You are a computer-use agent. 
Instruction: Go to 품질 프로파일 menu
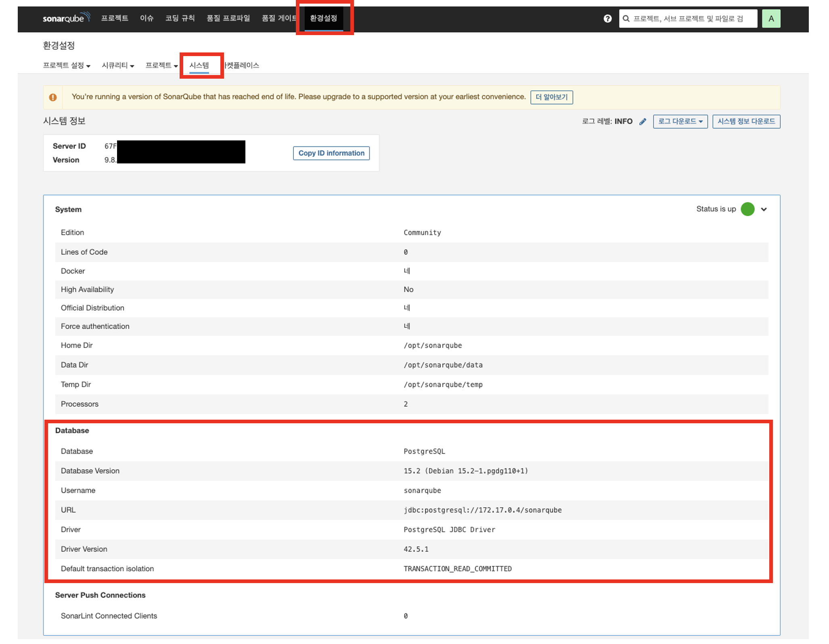pos(228,18)
